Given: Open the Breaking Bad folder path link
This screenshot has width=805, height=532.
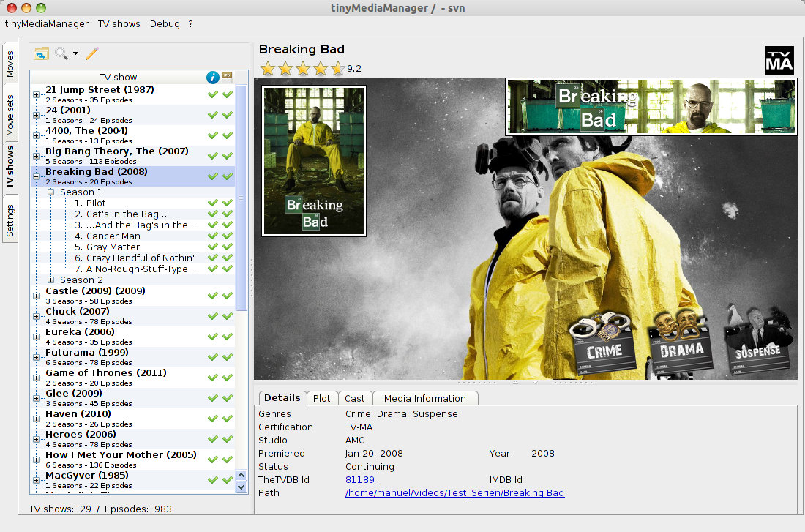Looking at the screenshot, I should 455,493.
